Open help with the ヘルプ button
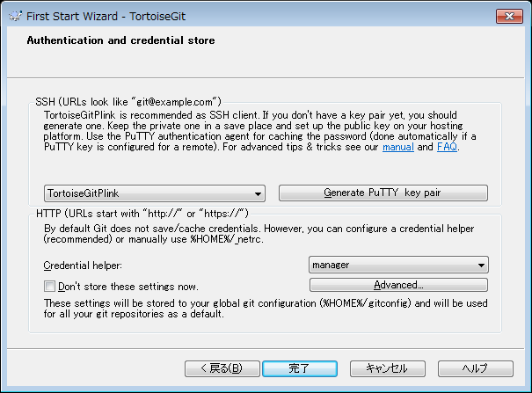This screenshot has height=393, width=532. pos(476,368)
